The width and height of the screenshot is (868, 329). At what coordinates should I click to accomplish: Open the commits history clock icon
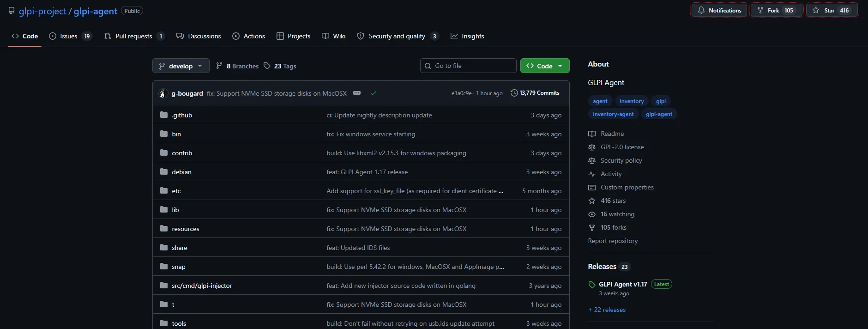[x=514, y=93]
